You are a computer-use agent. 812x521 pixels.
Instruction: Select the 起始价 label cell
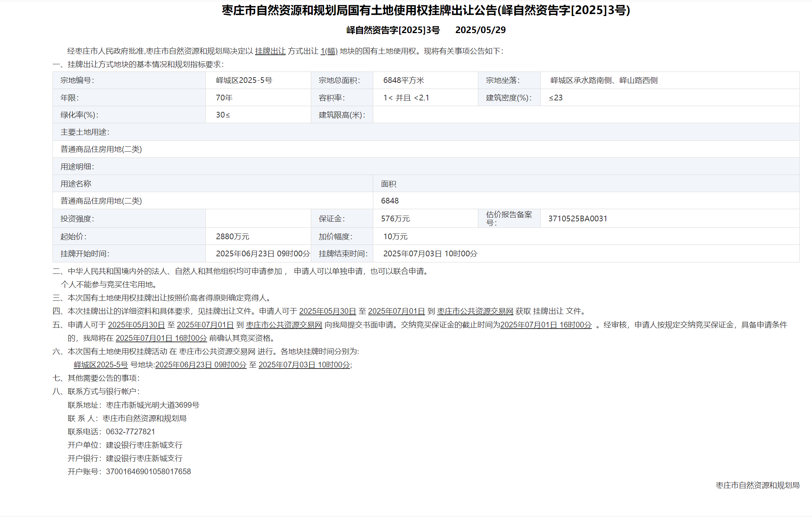[129, 237]
